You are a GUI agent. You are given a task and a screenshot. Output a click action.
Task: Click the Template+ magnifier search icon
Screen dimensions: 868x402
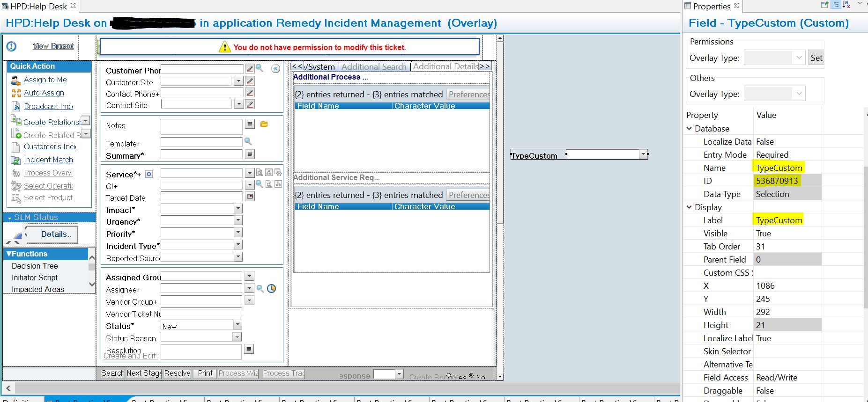(248, 141)
